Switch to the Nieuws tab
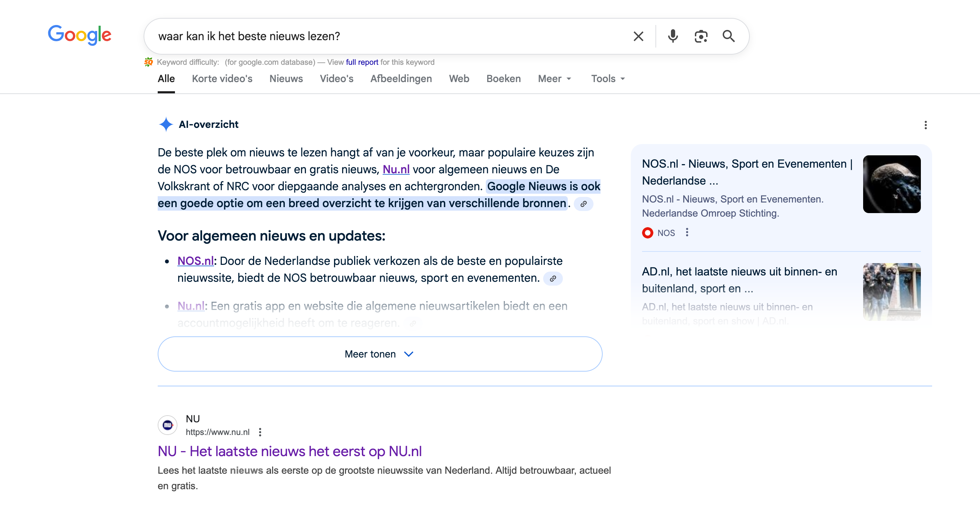This screenshot has height=510, width=980. pos(286,79)
